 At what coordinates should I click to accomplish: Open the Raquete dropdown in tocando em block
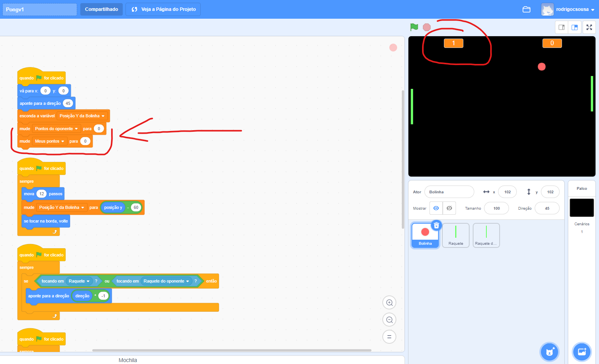[x=79, y=281]
